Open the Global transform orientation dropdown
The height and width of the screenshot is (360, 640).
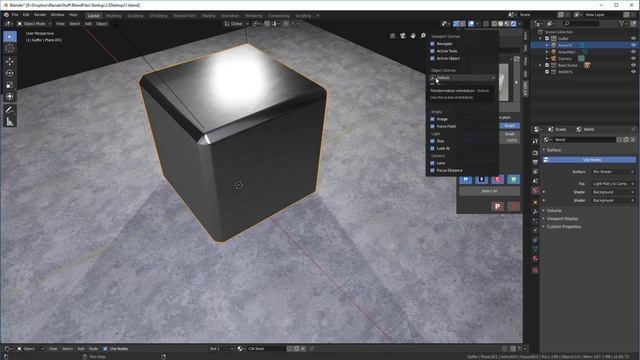point(237,24)
